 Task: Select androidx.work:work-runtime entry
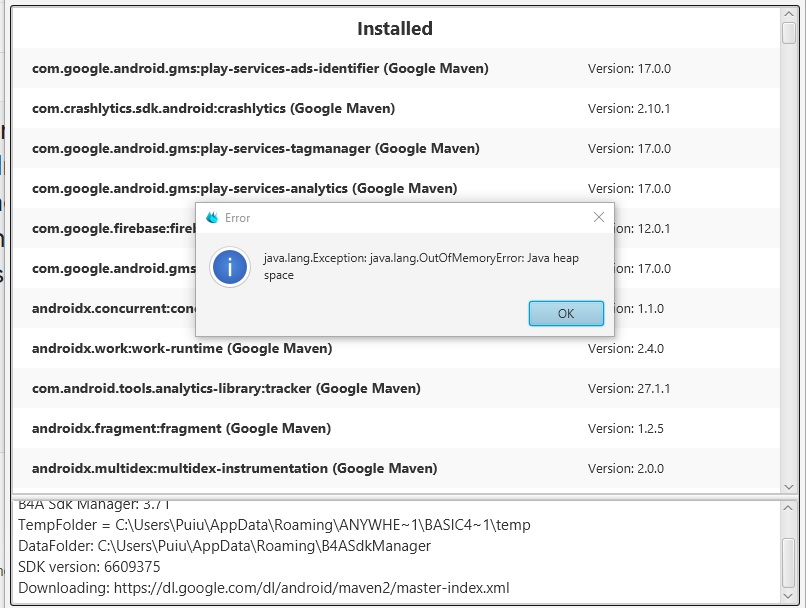click(x=182, y=348)
